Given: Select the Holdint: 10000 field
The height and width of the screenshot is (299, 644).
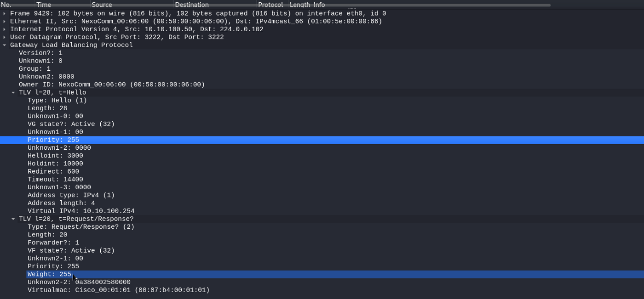Looking at the screenshot, I should coord(55,164).
